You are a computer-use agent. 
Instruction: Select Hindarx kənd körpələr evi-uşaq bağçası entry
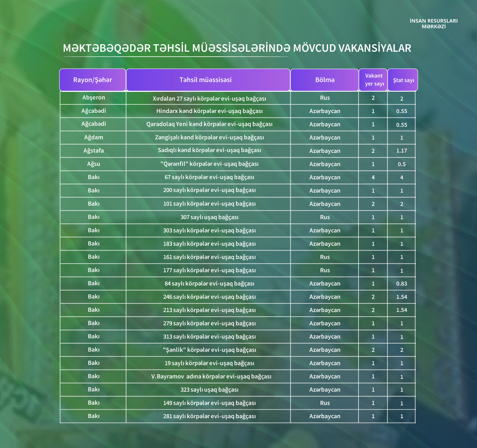coord(209,111)
